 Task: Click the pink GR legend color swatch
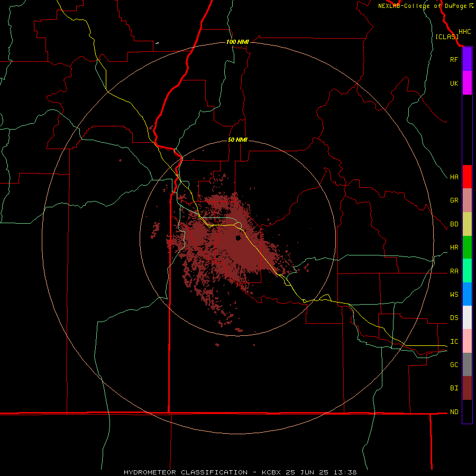[467, 200]
